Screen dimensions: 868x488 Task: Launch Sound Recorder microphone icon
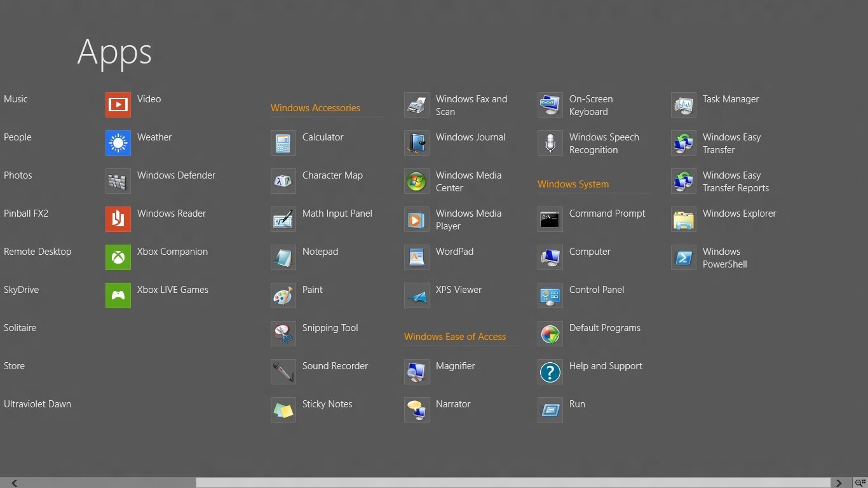click(283, 372)
